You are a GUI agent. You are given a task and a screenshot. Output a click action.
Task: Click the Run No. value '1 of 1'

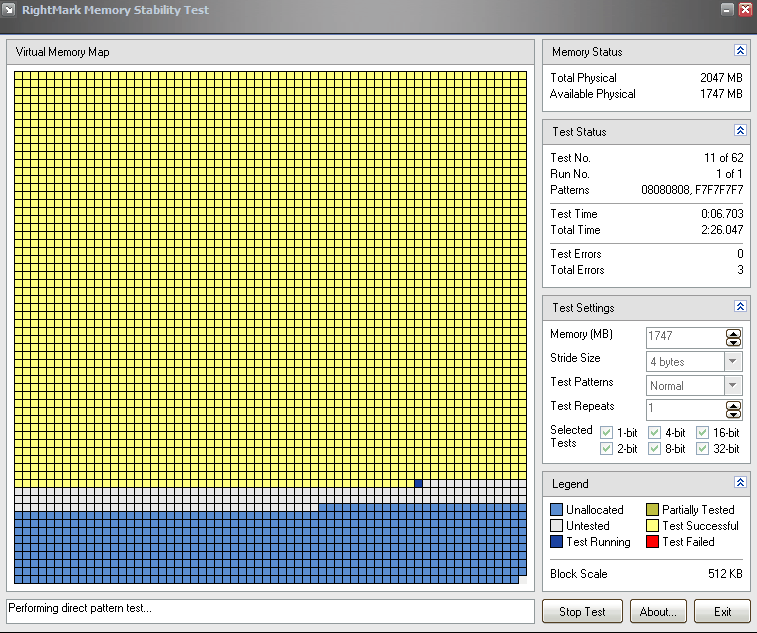pyautogui.click(x=729, y=174)
